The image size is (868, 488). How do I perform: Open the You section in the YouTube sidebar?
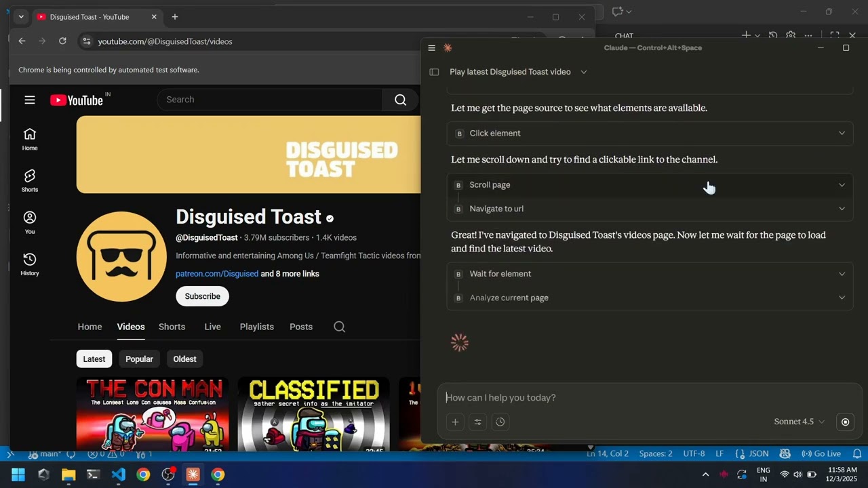(x=30, y=222)
